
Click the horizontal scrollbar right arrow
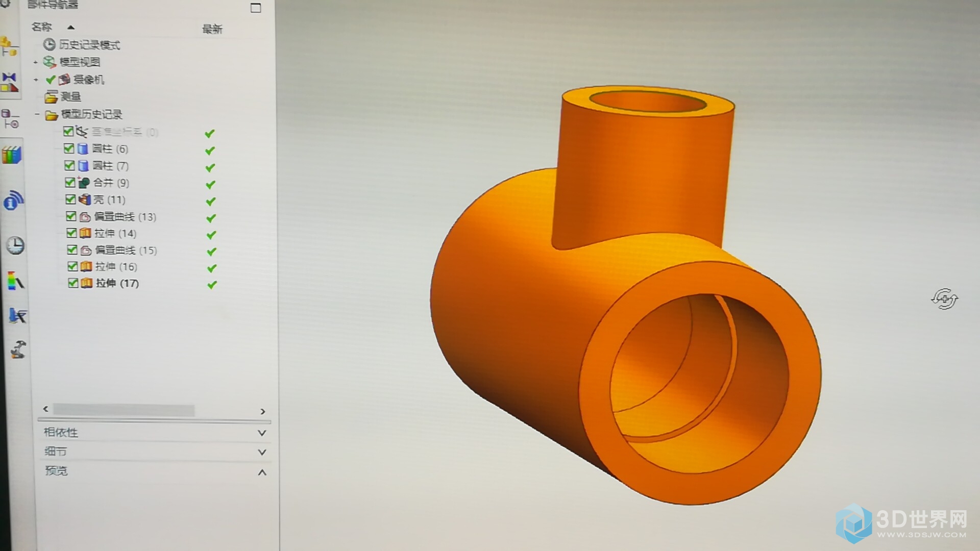[263, 411]
